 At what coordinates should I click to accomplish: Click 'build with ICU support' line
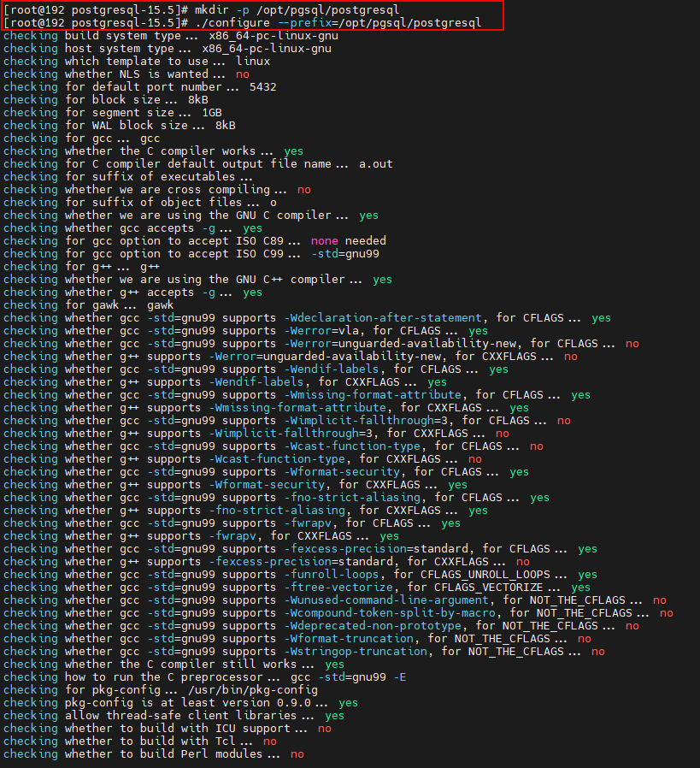[x=168, y=729]
